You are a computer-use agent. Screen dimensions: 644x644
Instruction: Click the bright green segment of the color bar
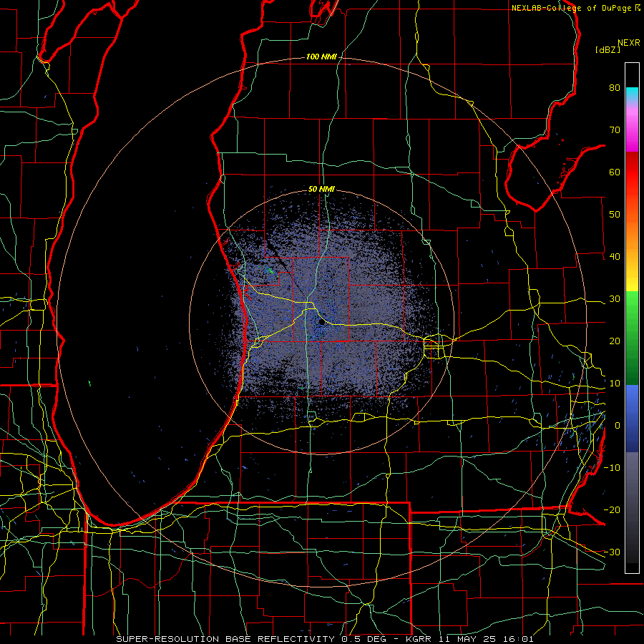coord(632,308)
